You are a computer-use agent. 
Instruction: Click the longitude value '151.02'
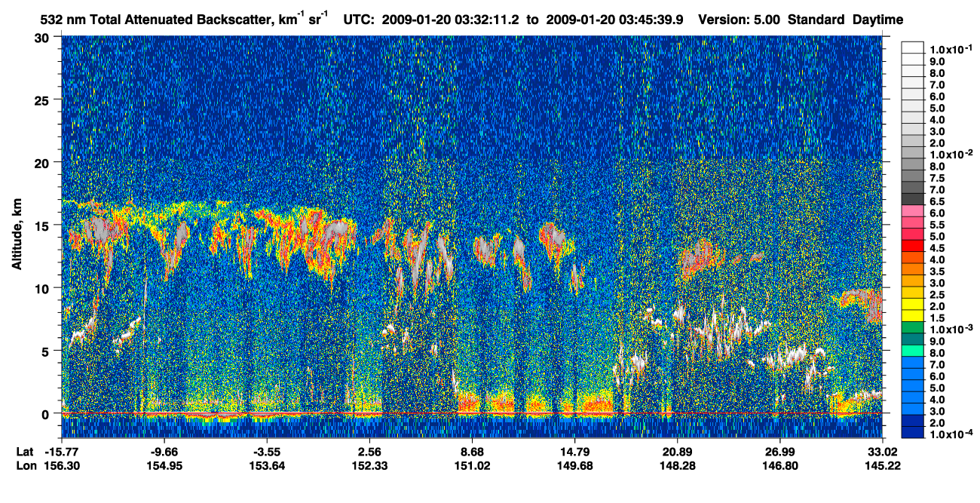click(x=471, y=465)
